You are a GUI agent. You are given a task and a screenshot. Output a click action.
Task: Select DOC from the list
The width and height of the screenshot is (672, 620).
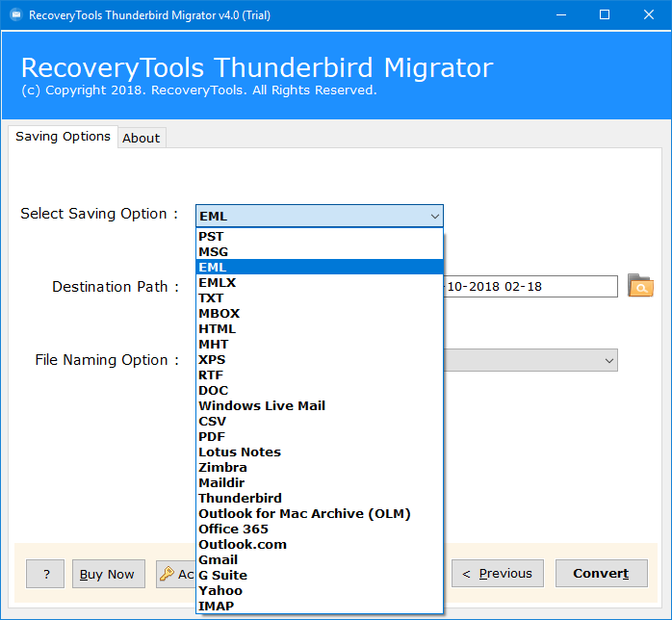click(x=320, y=391)
